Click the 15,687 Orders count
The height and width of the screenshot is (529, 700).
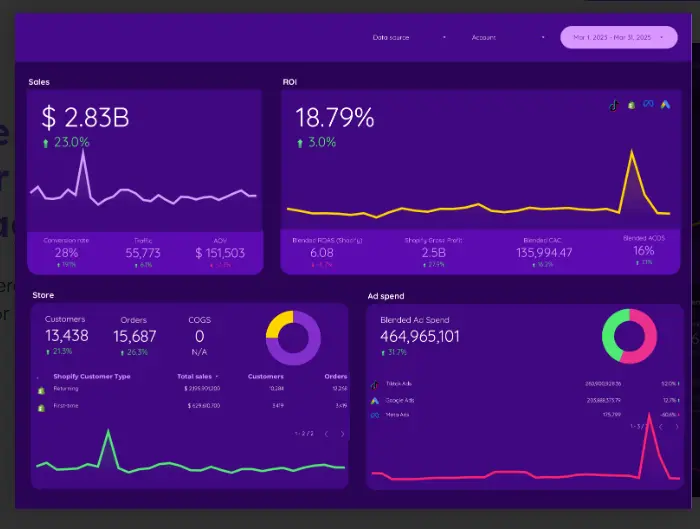[x=134, y=336]
